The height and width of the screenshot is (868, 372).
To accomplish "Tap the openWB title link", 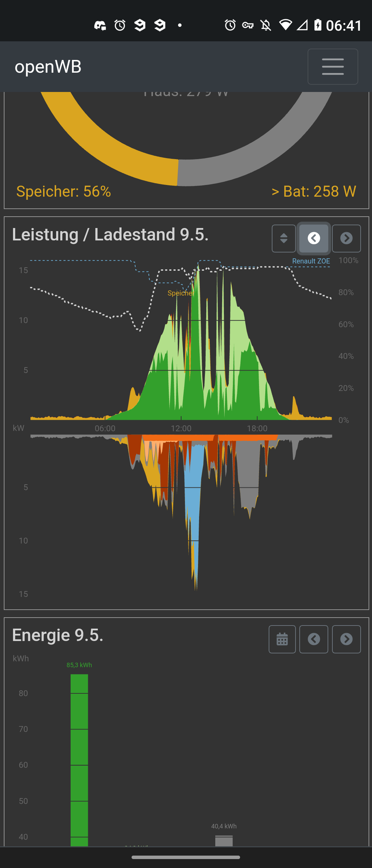I will pos(48,66).
